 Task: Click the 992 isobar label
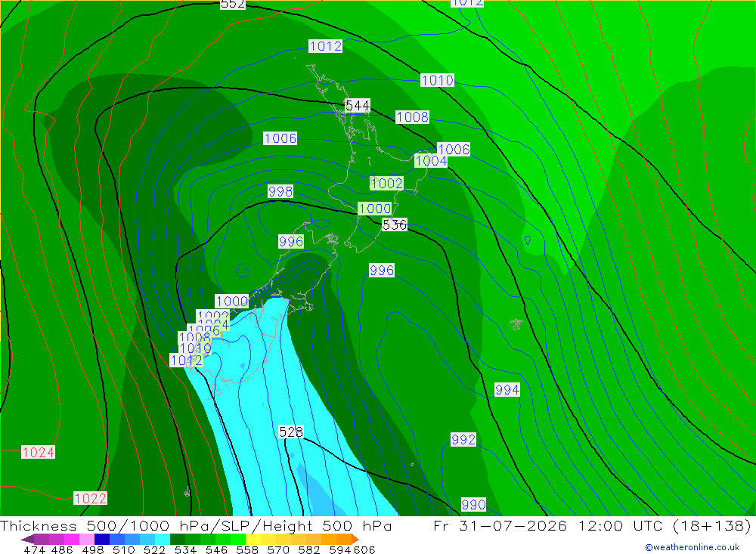(x=463, y=440)
